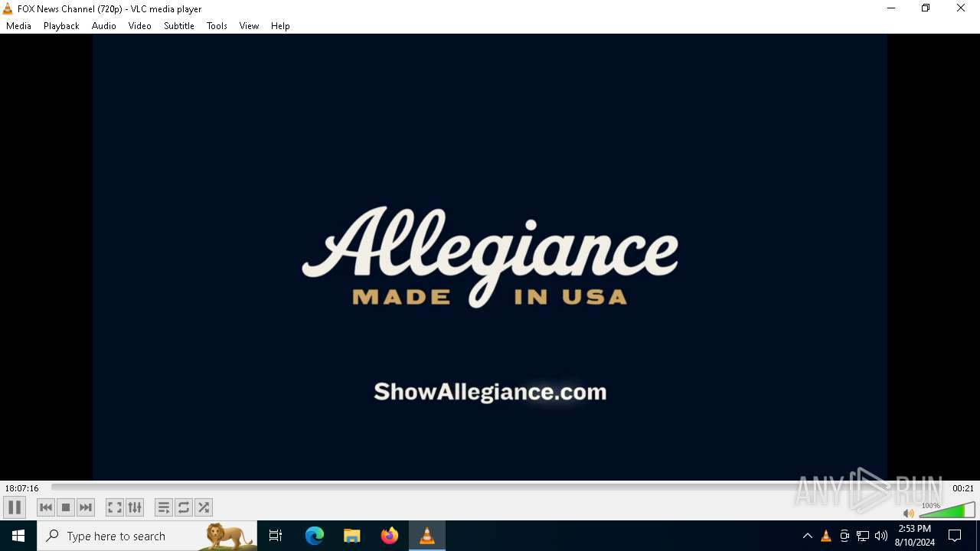980x551 pixels.
Task: Click the VLC cone title bar icon
Action: (x=8, y=8)
